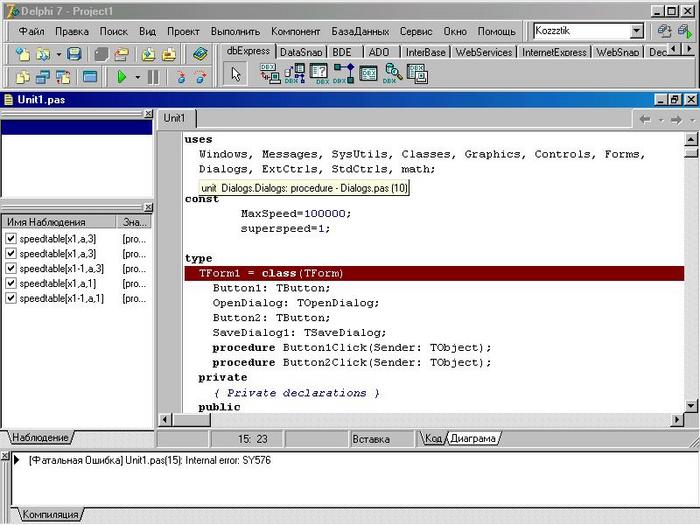Select the TSQLTable palette component
Image resolution: width=700 pixels, height=525 pixels.
point(368,74)
